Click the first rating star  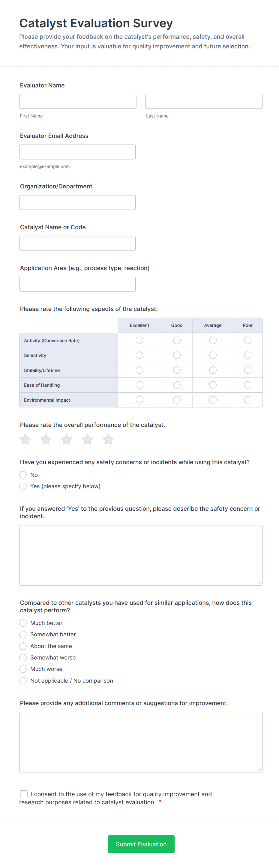(x=25, y=439)
